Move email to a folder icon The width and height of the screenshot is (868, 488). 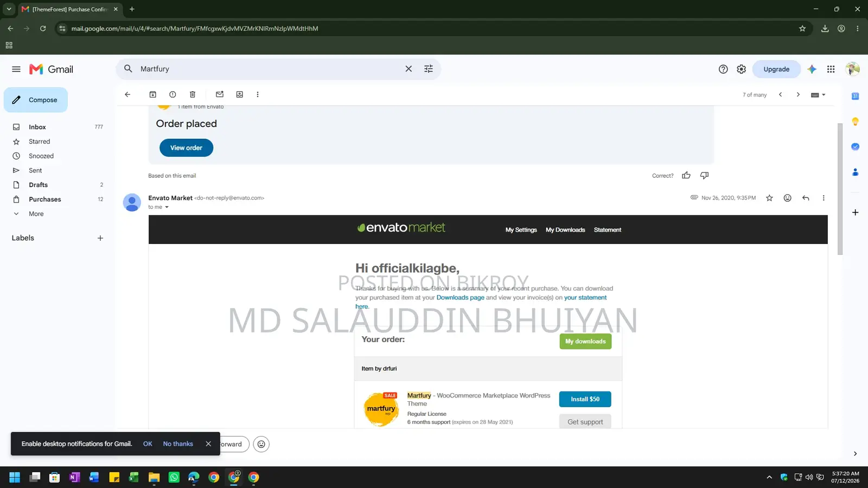click(x=240, y=94)
